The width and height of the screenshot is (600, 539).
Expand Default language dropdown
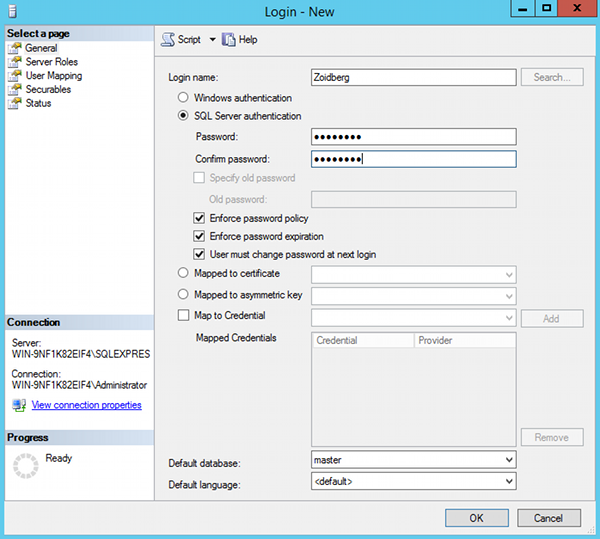click(414, 481)
